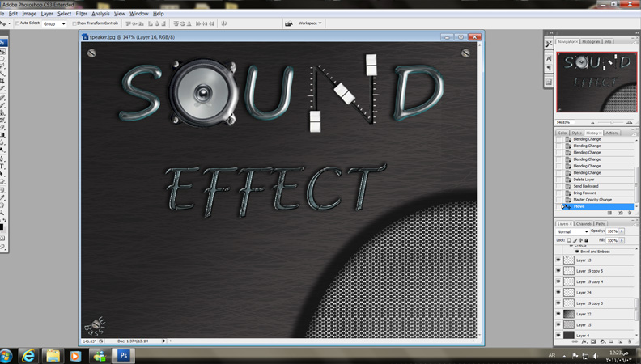
Task: Click the Navigator preview thumbnail
Action: point(596,82)
